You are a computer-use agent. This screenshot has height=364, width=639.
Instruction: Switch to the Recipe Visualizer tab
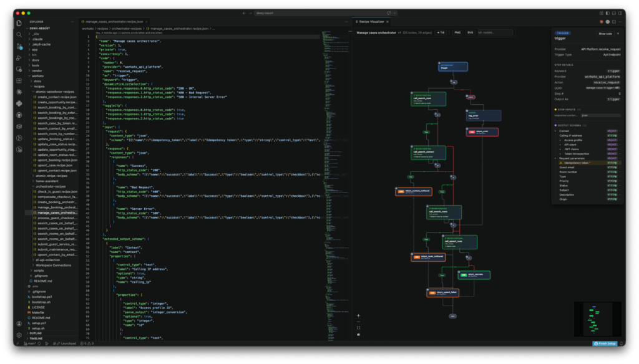coord(372,22)
